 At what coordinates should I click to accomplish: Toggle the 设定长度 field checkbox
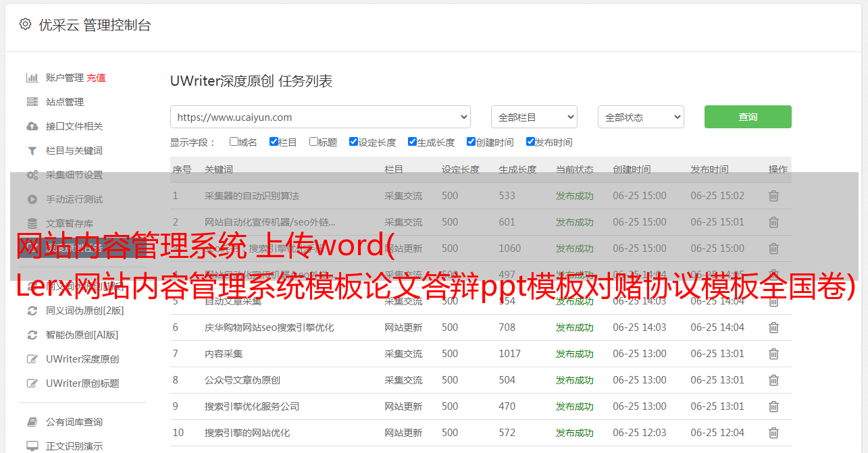353,142
